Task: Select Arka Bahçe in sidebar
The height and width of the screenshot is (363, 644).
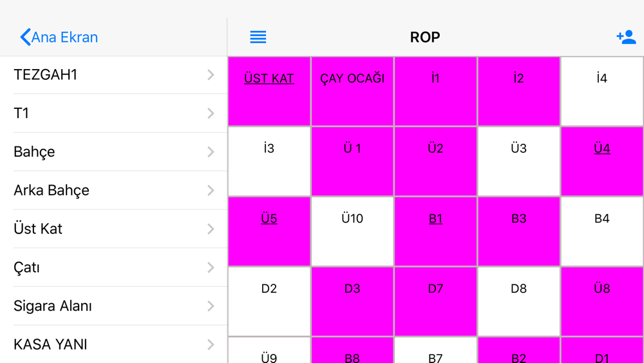Action: pos(114,190)
